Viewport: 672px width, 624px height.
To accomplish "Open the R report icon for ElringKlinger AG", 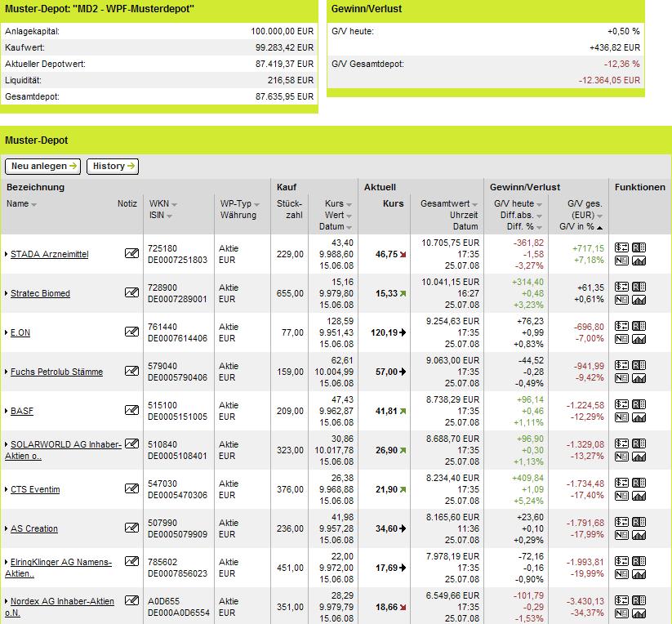I will click(x=639, y=561).
